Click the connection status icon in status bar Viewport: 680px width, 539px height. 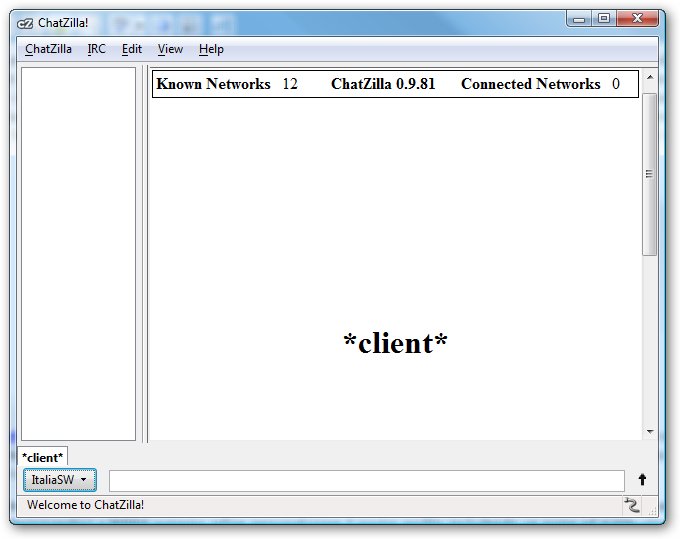click(632, 505)
